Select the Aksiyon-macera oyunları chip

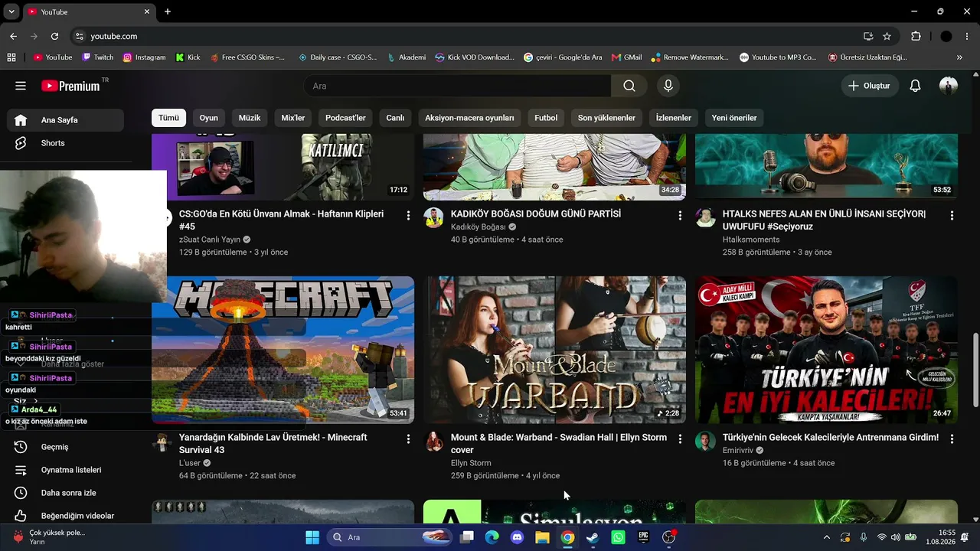pos(469,118)
